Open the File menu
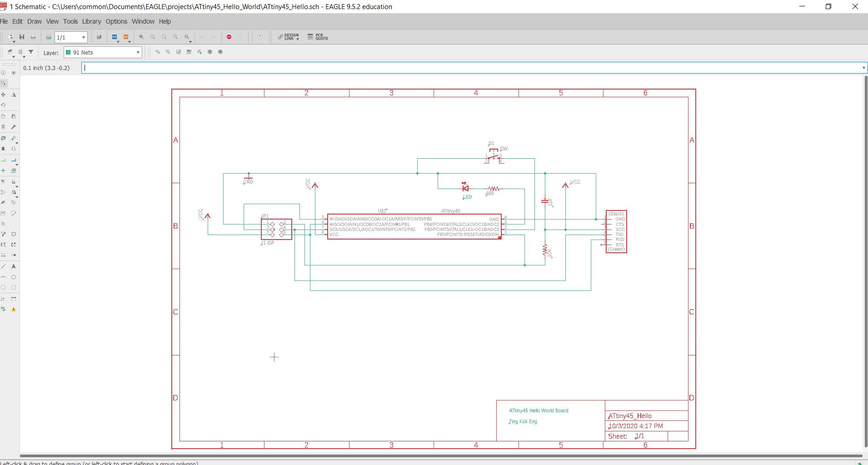The image size is (868, 465). (x=4, y=21)
